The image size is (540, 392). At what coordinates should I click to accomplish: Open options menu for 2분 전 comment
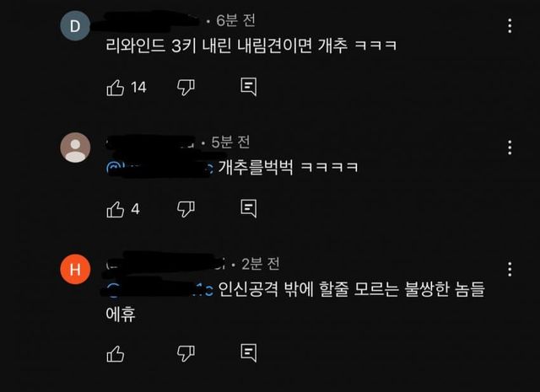pos(510,269)
